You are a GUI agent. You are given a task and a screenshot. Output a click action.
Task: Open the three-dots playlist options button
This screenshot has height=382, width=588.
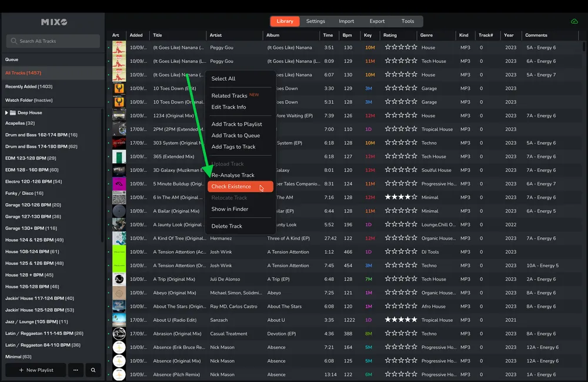[75, 370]
